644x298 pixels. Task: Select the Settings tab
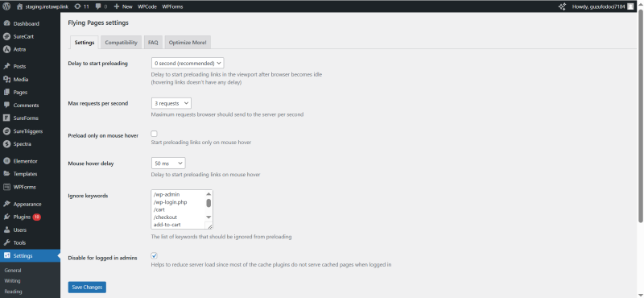(85, 43)
